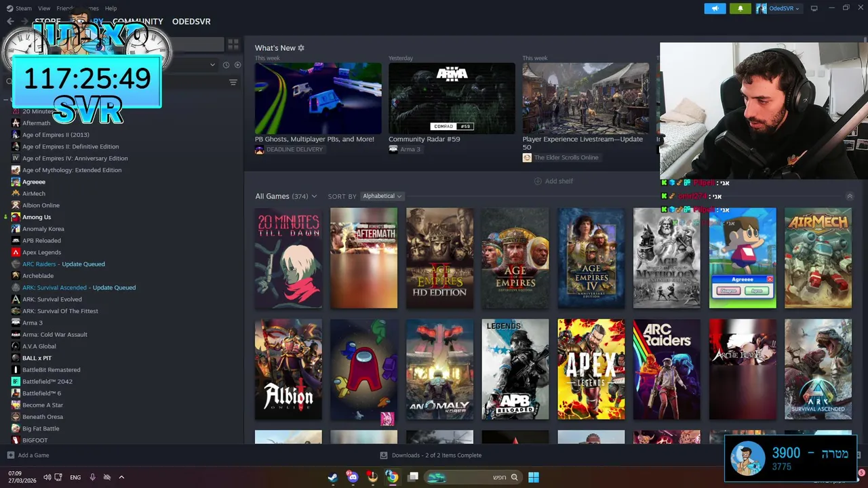The width and height of the screenshot is (868, 488).
Task: Open the Steam announcements megaphone button
Action: [x=715, y=8]
